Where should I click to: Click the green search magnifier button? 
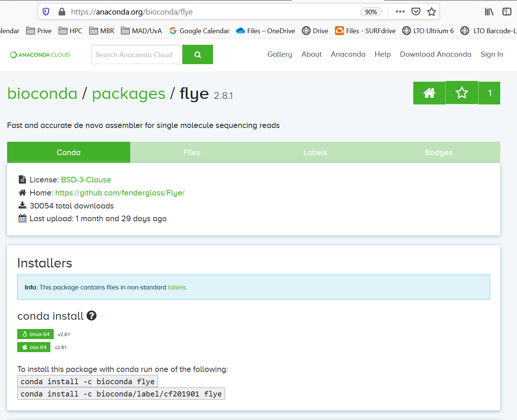[x=198, y=54]
